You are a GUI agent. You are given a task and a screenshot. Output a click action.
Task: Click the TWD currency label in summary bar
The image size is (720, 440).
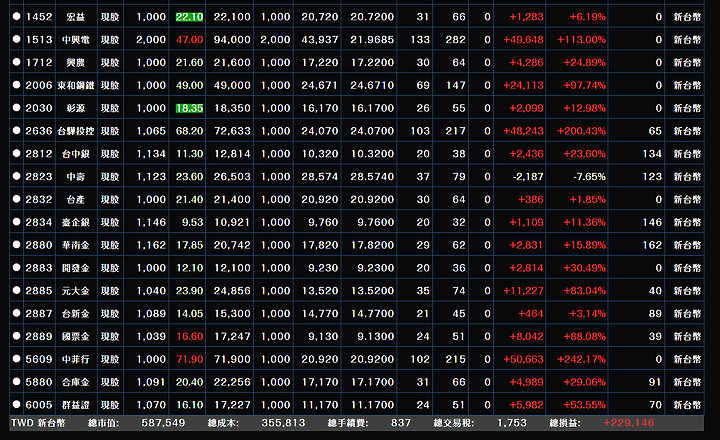pyautogui.click(x=22, y=423)
